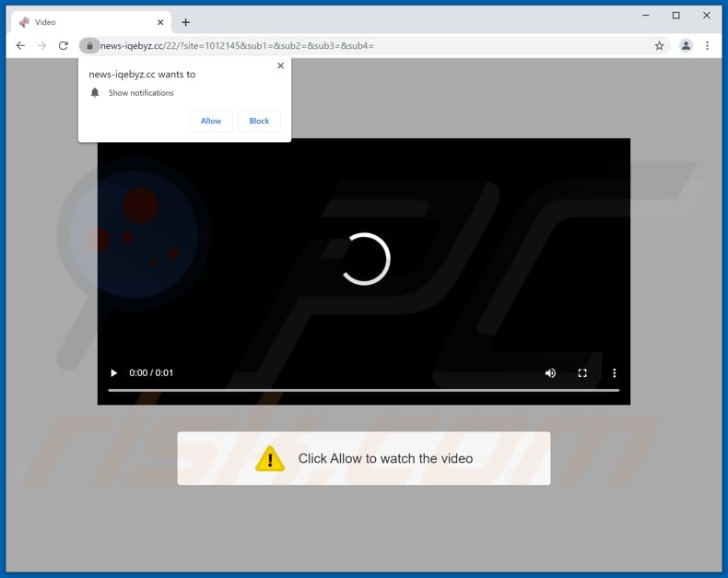Screen dimensions: 728x578
Task: Enter fullscreen video mode
Action: 582,372
